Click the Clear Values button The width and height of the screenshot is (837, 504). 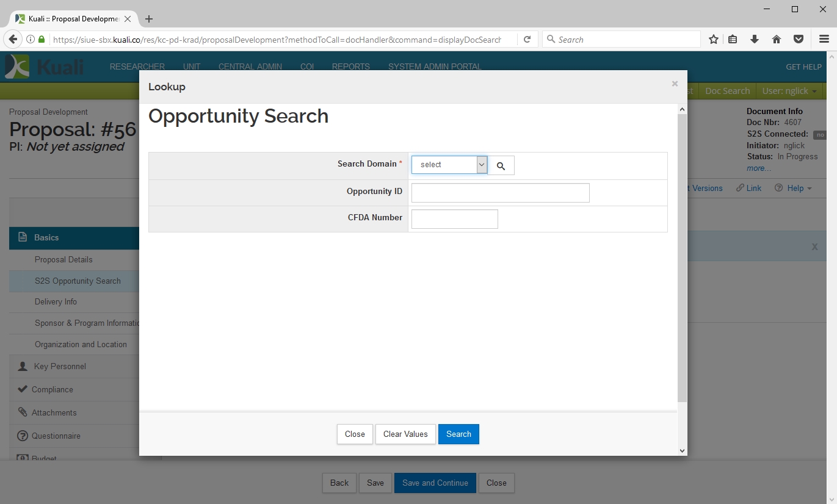(x=405, y=434)
